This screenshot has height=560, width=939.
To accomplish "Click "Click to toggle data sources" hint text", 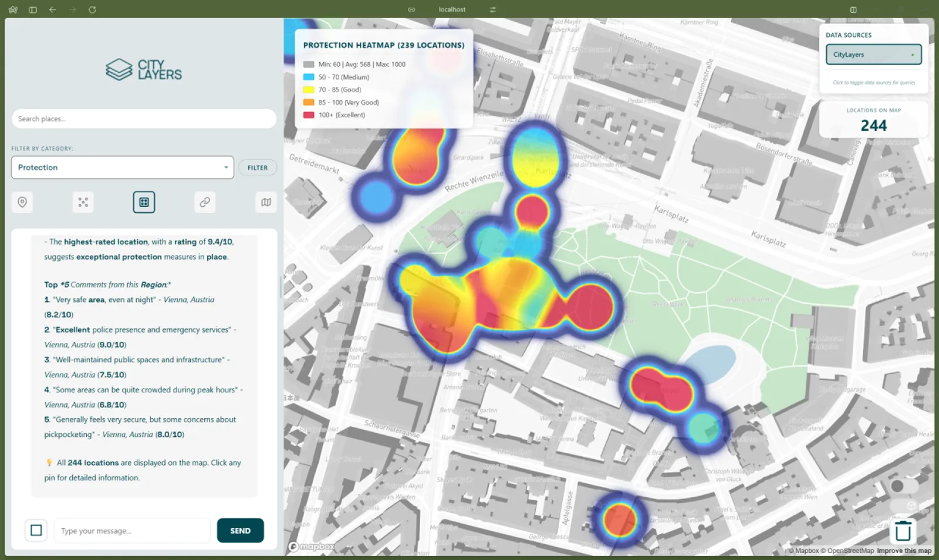I will tap(873, 83).
